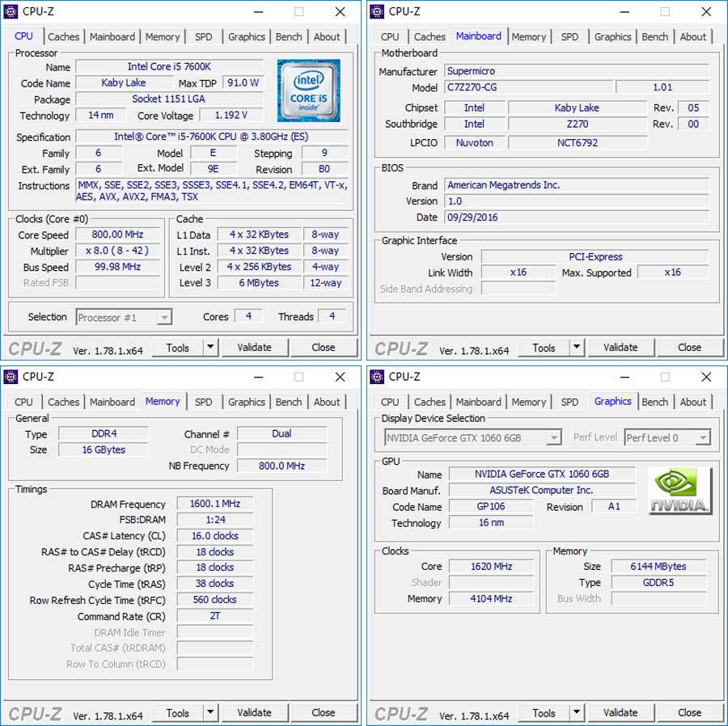Click the Command Rate value 2T
Viewport: 728px width, 726px height.
click(215, 616)
